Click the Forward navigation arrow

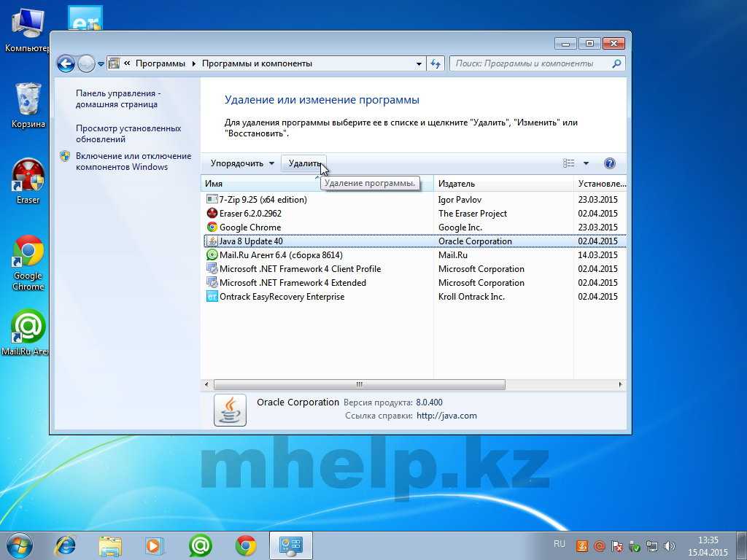(86, 63)
